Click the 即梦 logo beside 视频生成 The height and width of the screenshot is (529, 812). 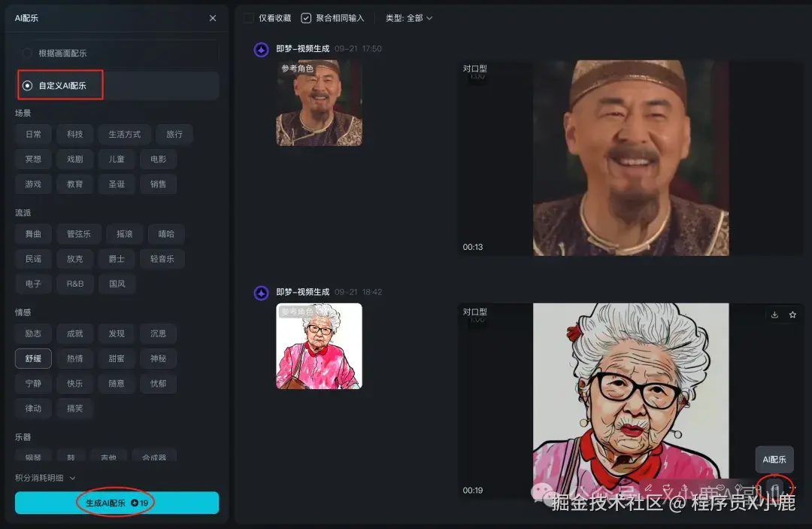(259, 293)
